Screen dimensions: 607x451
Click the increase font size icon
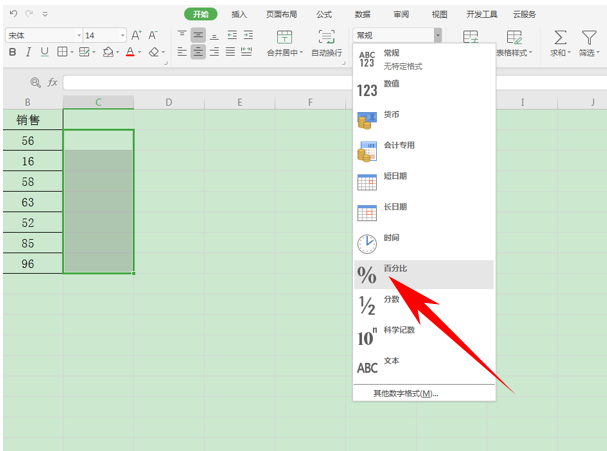136,35
